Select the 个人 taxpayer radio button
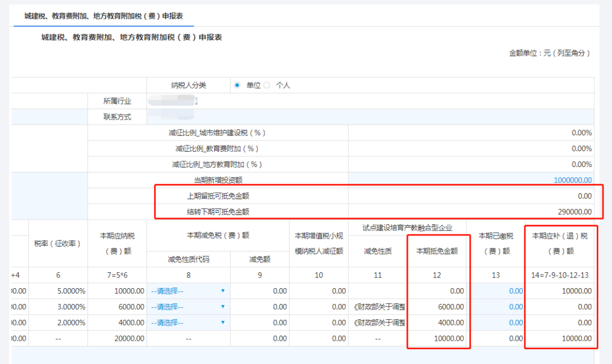The image size is (612, 364). coord(267,85)
